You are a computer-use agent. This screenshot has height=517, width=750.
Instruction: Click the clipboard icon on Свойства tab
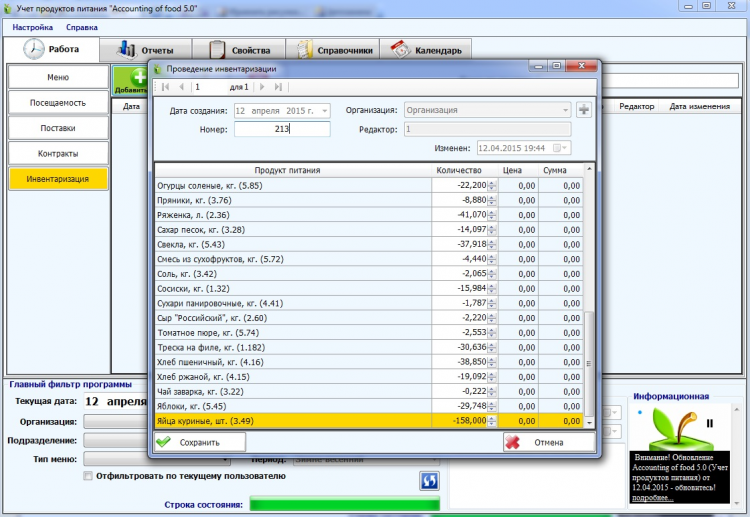(x=217, y=50)
